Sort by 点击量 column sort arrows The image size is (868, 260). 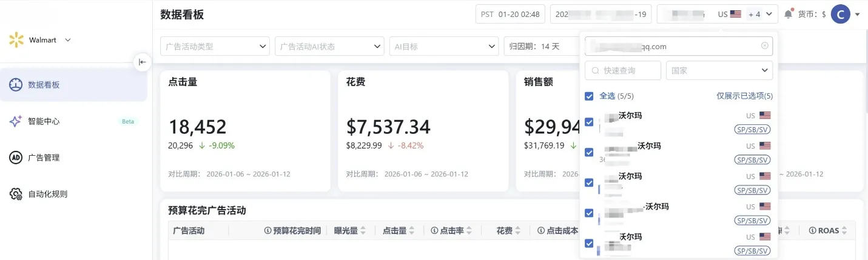click(411, 231)
